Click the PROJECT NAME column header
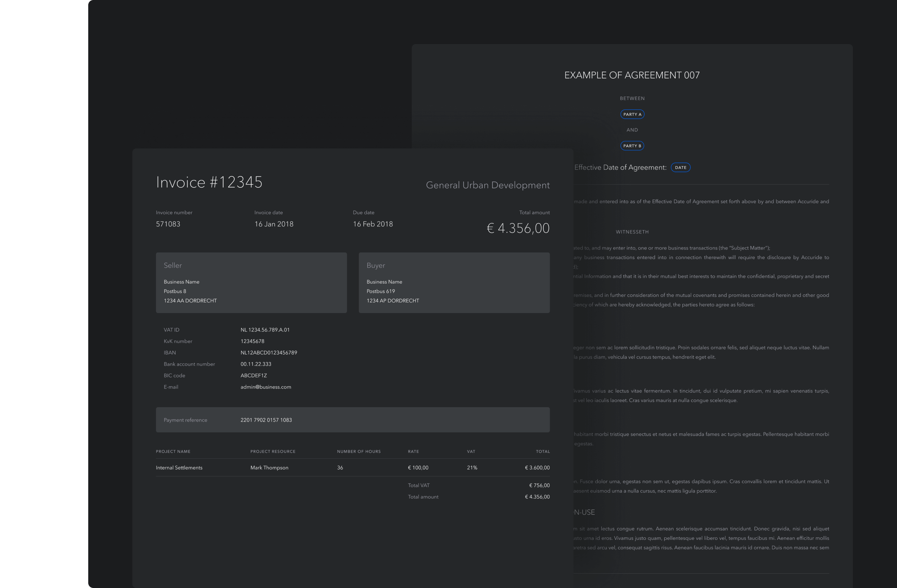 click(x=173, y=451)
